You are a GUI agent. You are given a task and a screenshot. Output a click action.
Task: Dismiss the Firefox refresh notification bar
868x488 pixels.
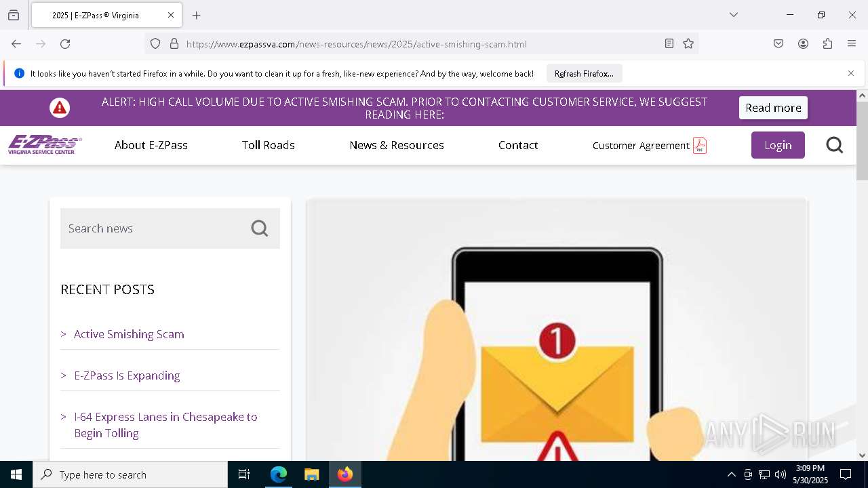(x=851, y=73)
